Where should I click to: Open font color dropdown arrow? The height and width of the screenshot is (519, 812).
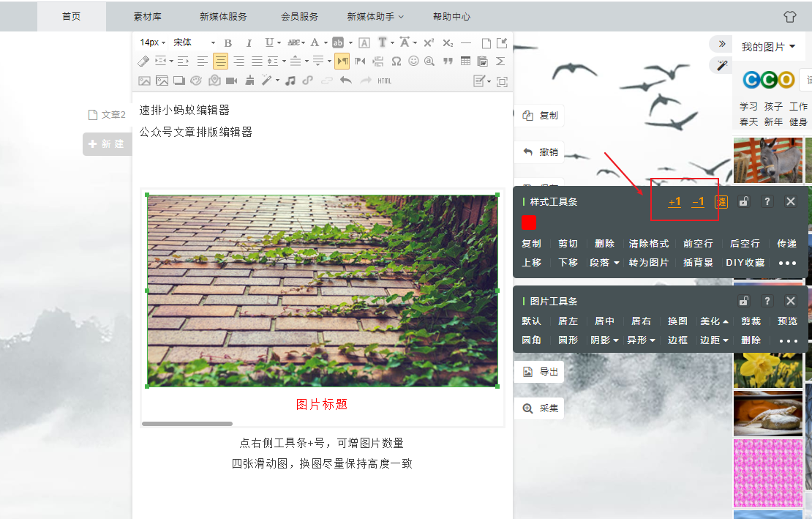(x=326, y=43)
